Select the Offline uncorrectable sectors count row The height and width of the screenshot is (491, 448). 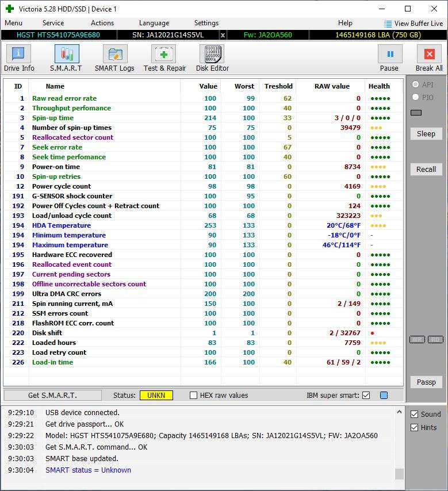click(203, 284)
